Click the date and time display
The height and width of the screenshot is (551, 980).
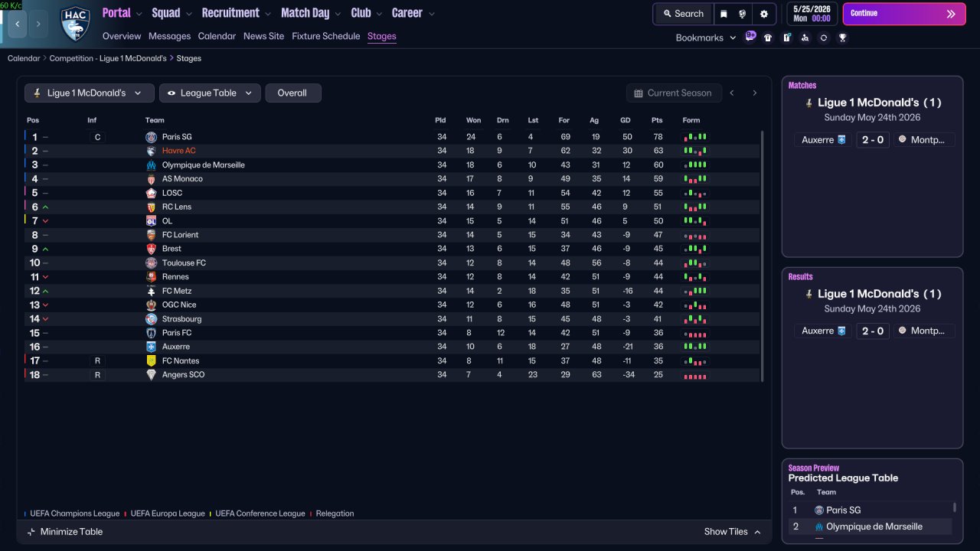811,14
